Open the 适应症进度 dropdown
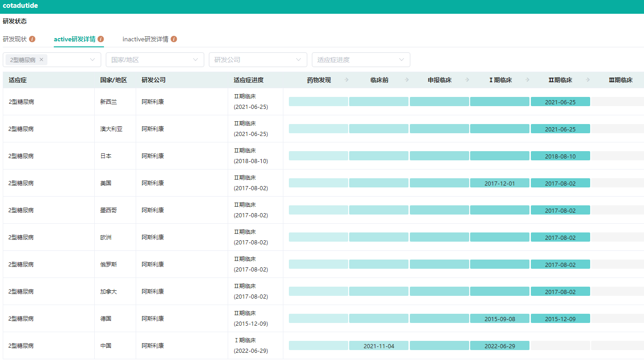Viewport: 644px width, 362px height. (361, 60)
